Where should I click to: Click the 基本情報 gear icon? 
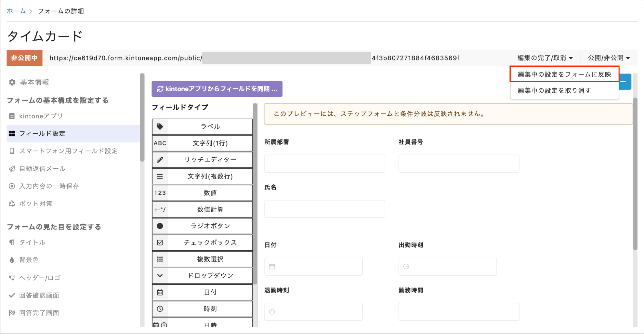click(12, 82)
